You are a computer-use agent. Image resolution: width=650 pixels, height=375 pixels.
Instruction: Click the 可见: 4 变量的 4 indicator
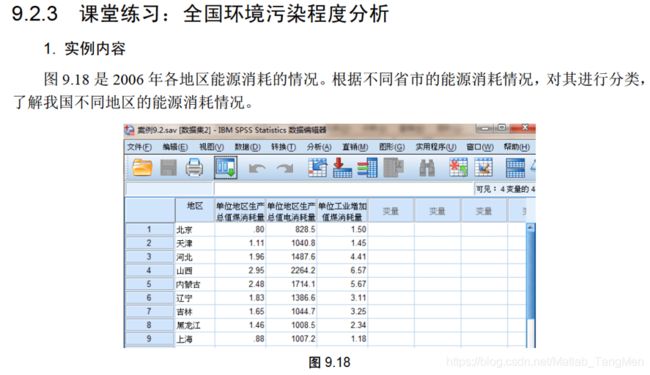[505, 189]
